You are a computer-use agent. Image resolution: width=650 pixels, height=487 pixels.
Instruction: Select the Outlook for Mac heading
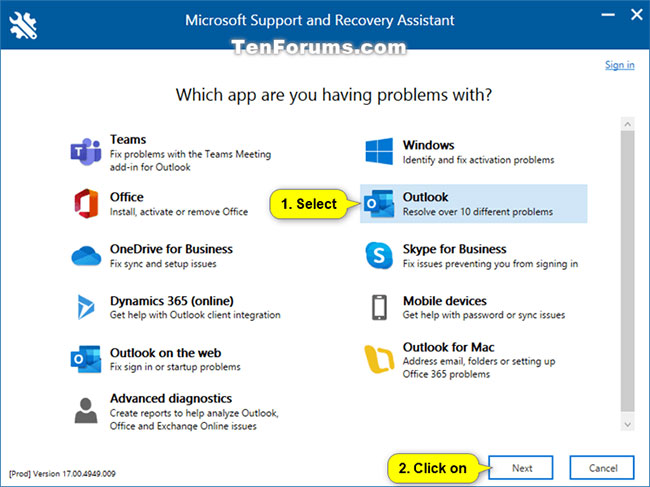point(449,347)
